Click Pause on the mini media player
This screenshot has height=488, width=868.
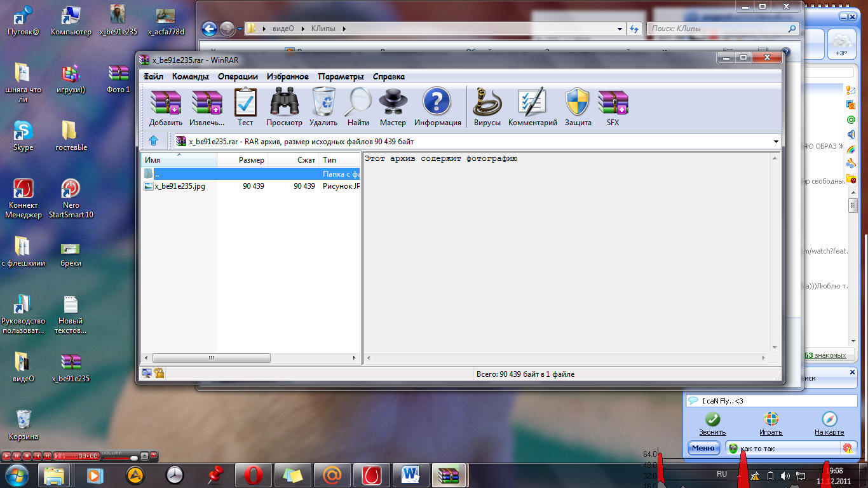click(17, 456)
